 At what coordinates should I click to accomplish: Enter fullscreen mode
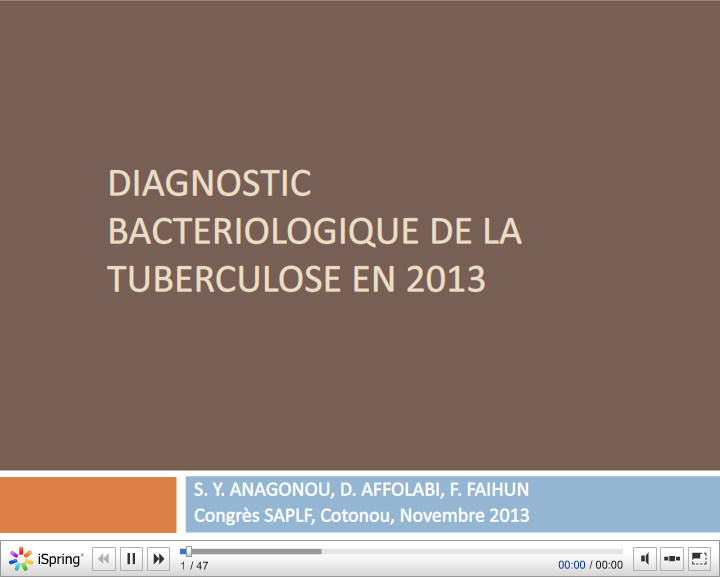click(698, 559)
